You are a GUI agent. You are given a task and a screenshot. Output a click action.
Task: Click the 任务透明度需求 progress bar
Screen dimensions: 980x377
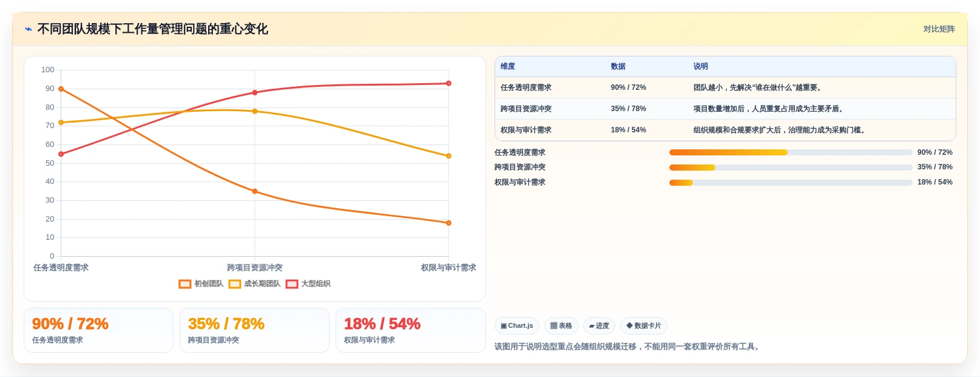pyautogui.click(x=791, y=153)
